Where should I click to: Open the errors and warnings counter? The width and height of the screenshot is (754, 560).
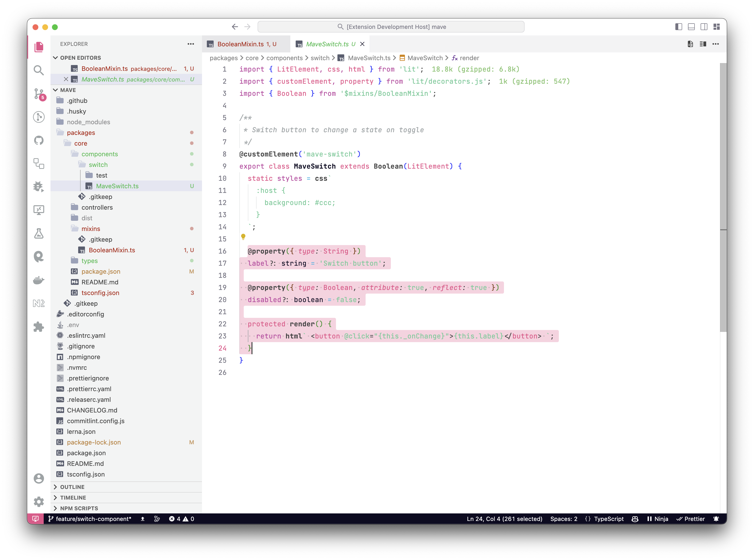coord(182,519)
